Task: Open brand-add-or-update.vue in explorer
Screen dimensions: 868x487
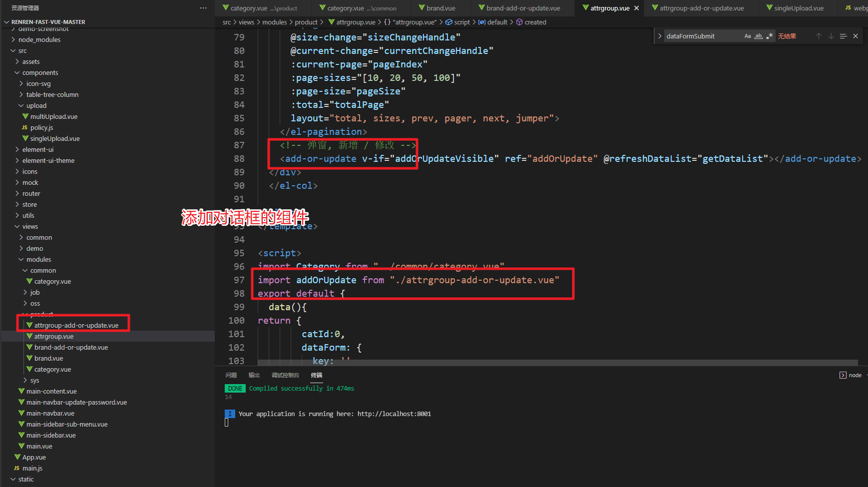Action: (x=71, y=348)
